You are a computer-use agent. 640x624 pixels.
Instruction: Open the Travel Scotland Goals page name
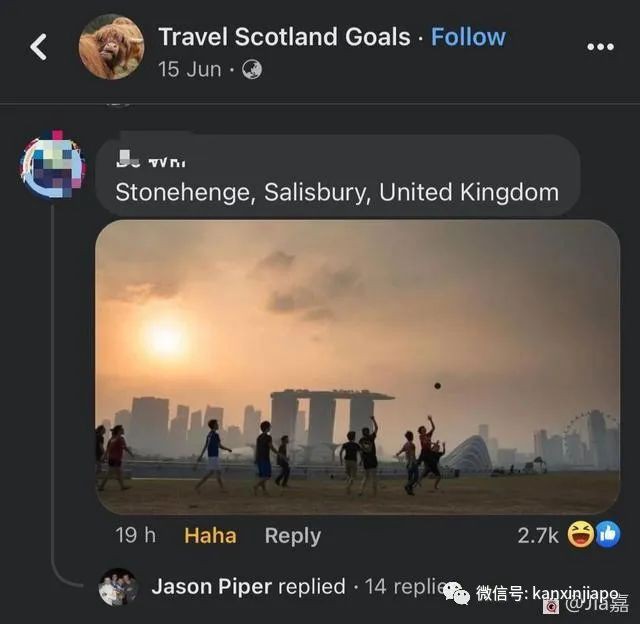point(284,37)
